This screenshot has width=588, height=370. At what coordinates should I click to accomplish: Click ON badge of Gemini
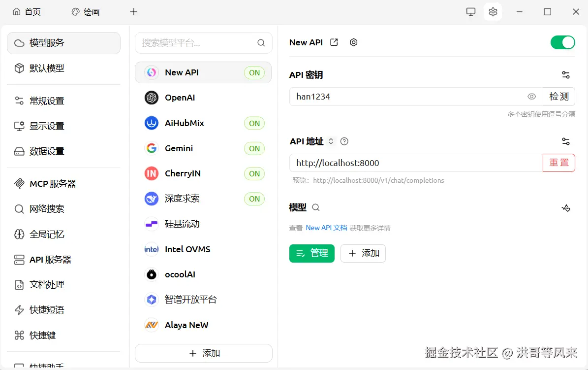click(x=254, y=148)
